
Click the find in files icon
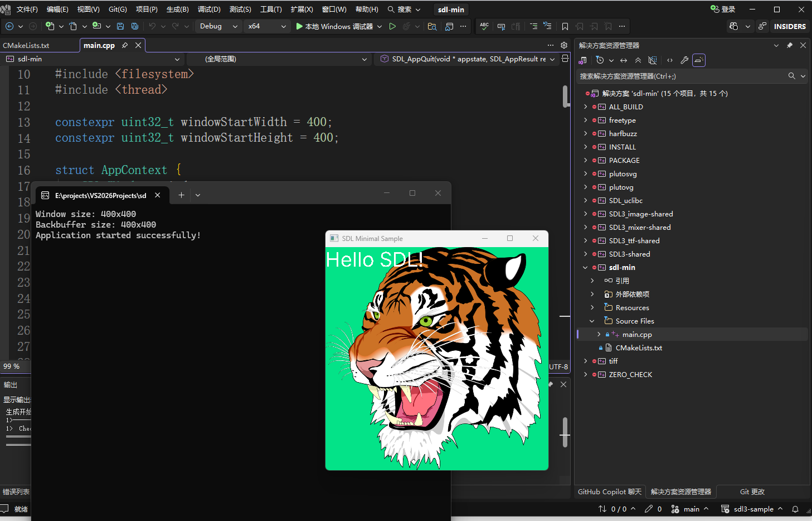432,26
